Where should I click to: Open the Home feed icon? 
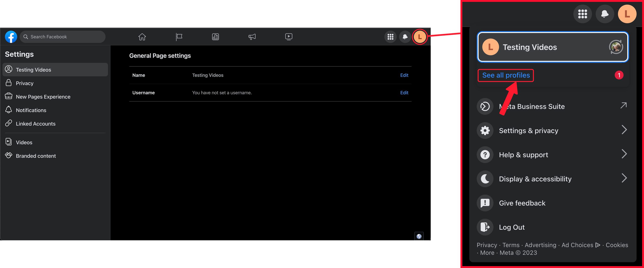coord(142,37)
